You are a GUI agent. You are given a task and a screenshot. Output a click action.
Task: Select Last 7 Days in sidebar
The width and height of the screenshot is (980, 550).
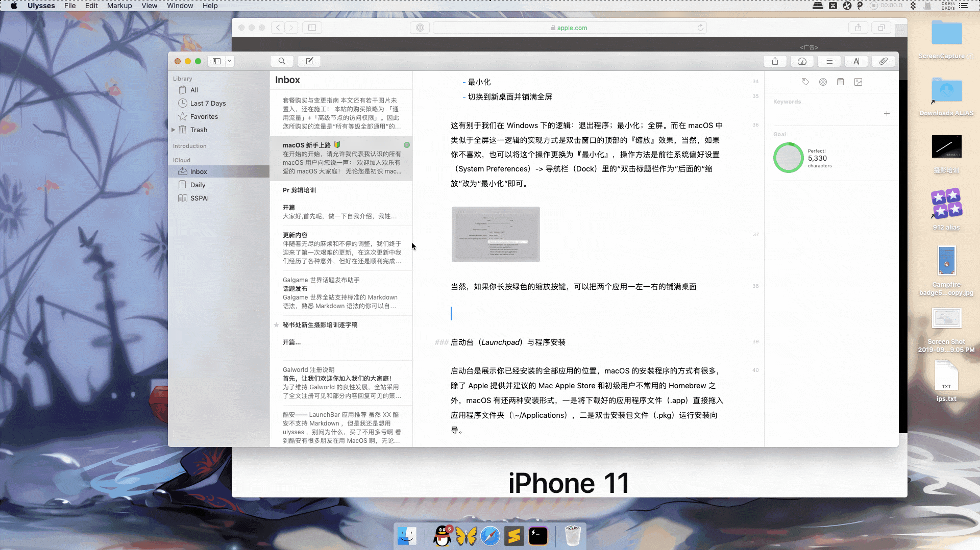pos(219,103)
